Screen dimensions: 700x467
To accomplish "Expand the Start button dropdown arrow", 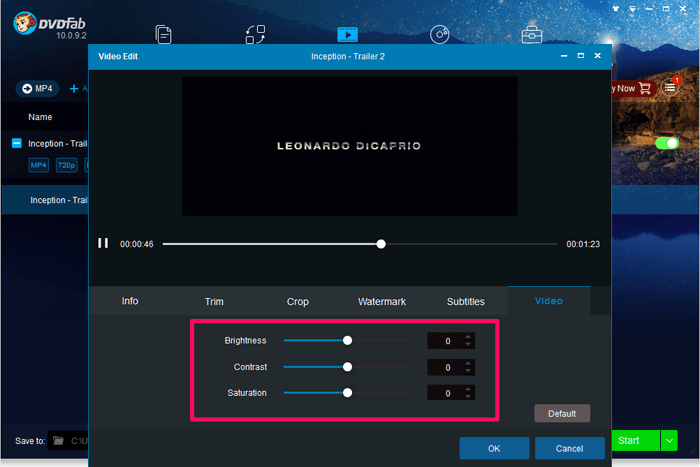I will coord(669,441).
